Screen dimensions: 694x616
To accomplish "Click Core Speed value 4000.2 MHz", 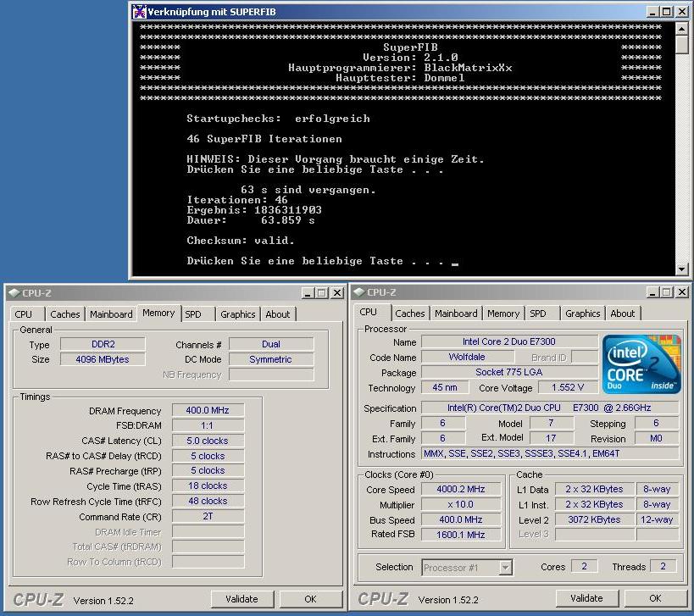I will pyautogui.click(x=461, y=489).
